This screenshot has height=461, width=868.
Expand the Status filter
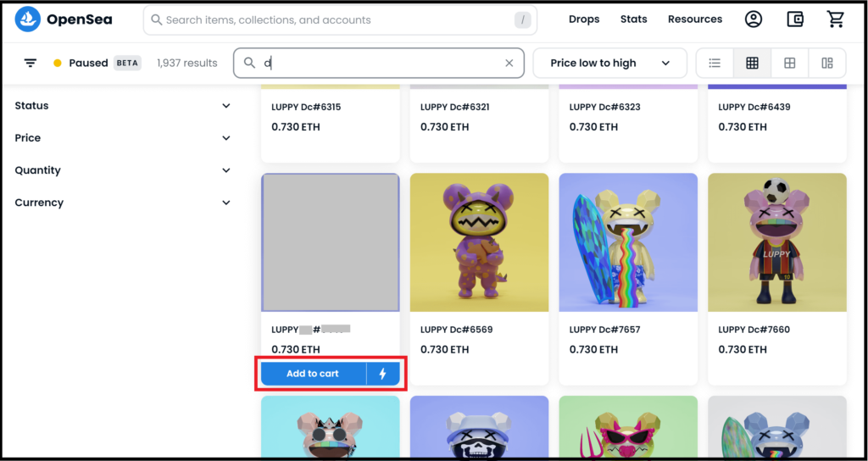click(x=123, y=106)
